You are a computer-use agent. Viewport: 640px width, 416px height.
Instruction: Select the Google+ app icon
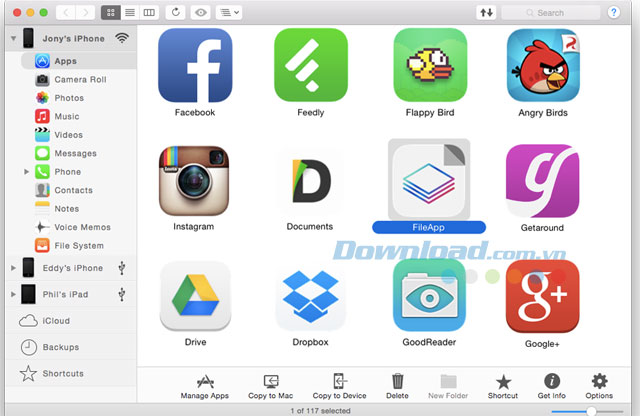[542, 296]
